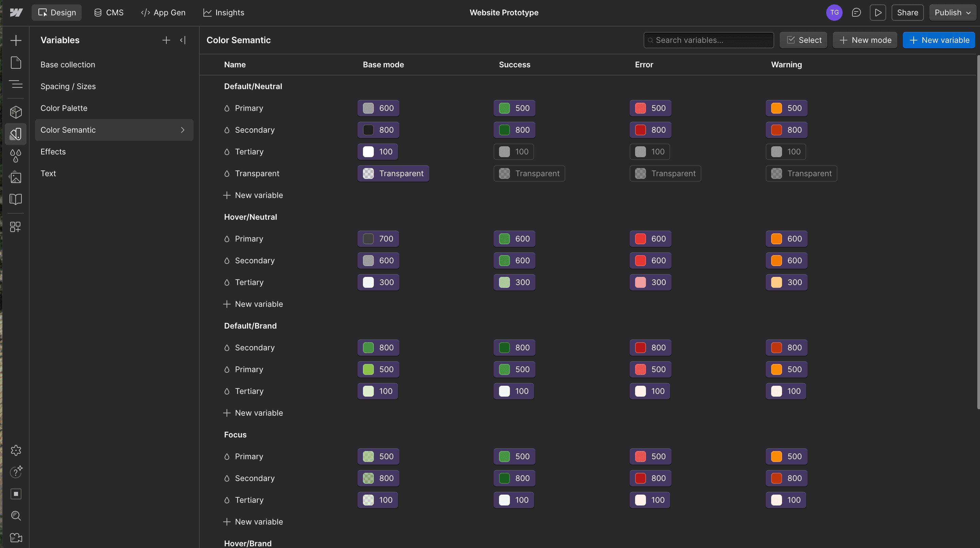
Task: Open the Pages panel icon
Action: click(16, 63)
